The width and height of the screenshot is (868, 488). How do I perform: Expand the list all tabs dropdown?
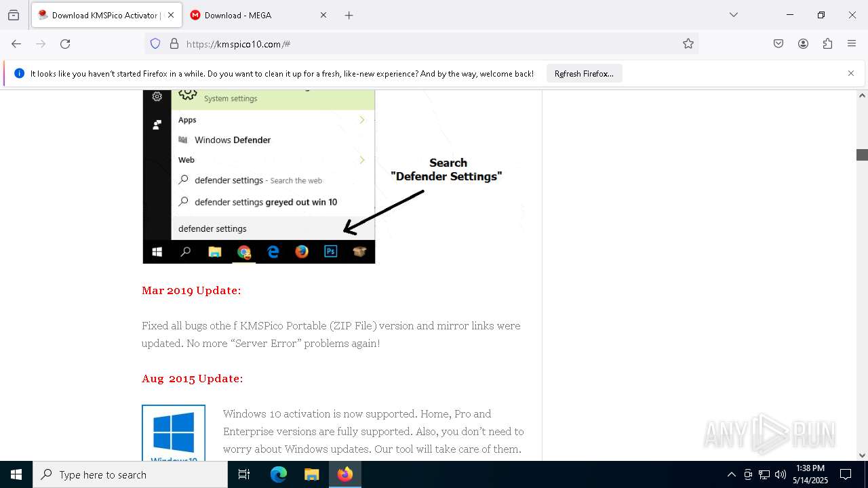click(733, 15)
